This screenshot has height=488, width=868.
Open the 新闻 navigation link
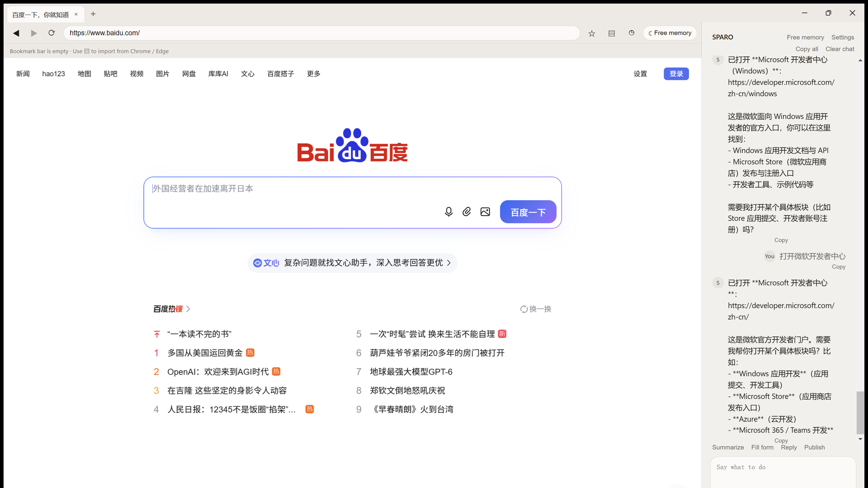coord(23,74)
